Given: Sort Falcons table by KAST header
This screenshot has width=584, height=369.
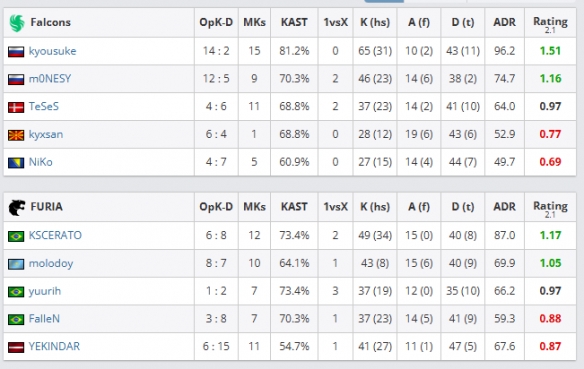Looking at the screenshot, I should coord(294,22).
